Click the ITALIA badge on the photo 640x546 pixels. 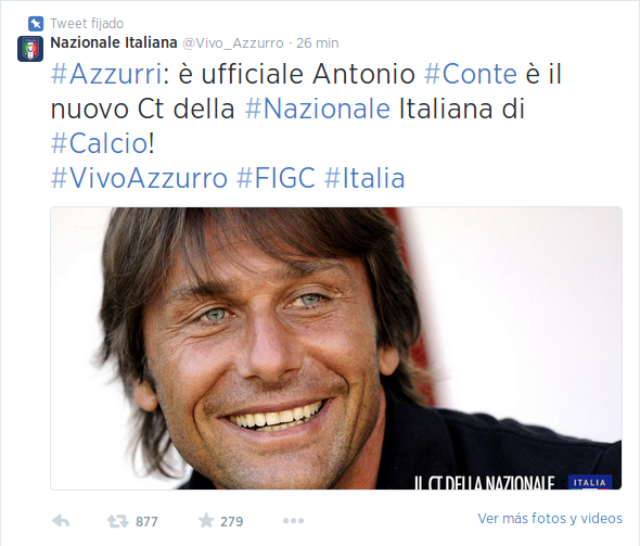(x=590, y=482)
